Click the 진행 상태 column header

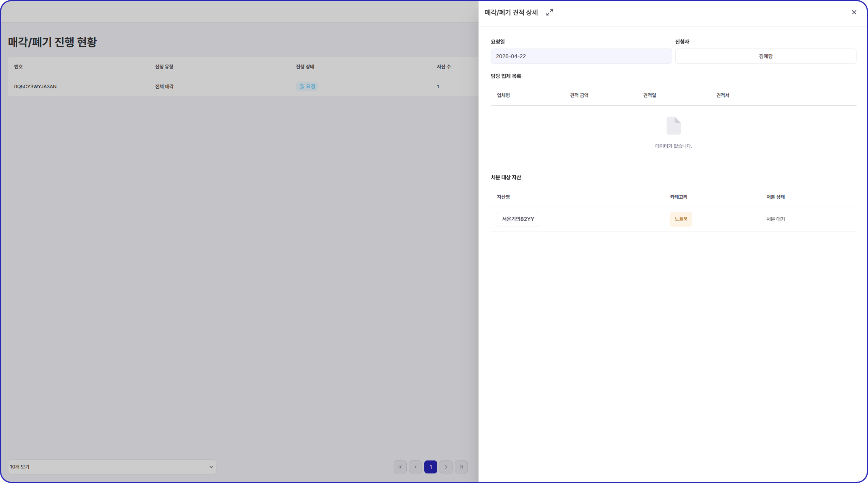305,67
